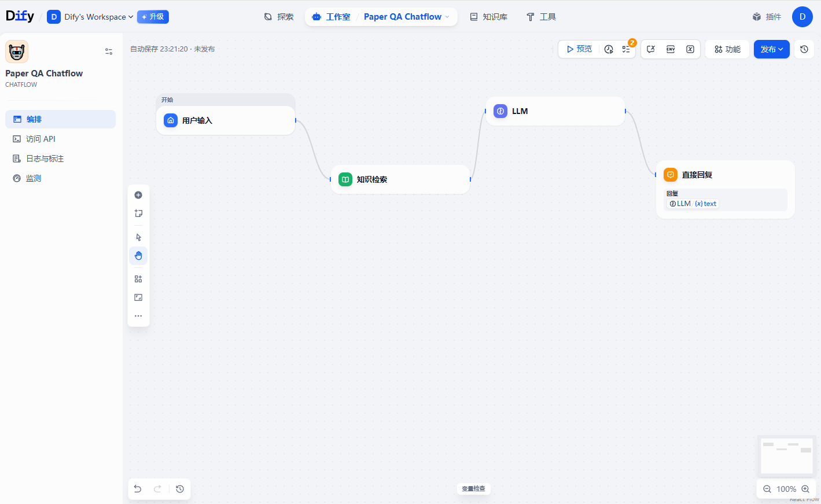The width and height of the screenshot is (821, 504).
Task: Open the more actions ellipsis in the canvas toolbar
Action: click(x=138, y=316)
